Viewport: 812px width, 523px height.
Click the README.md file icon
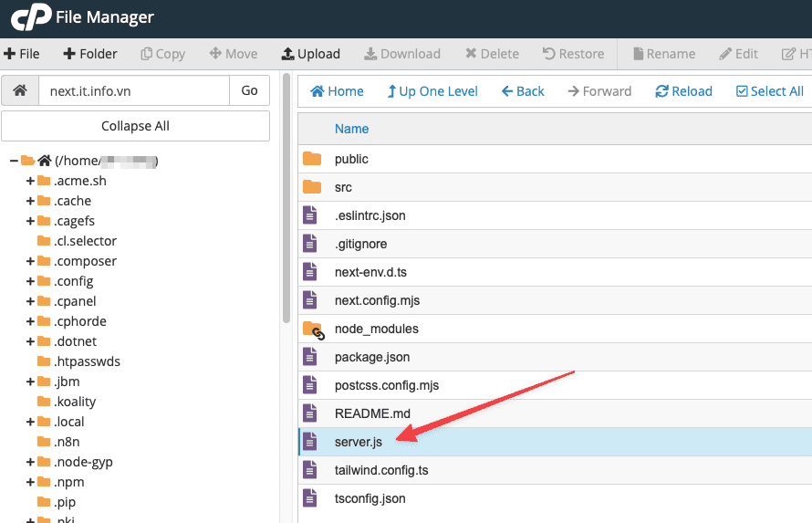(309, 413)
